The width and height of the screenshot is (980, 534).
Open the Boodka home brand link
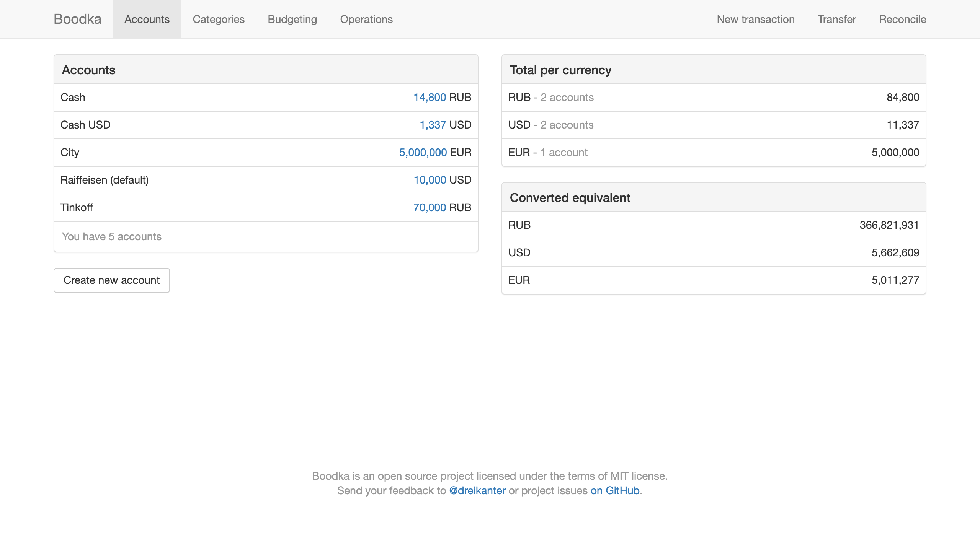point(77,19)
